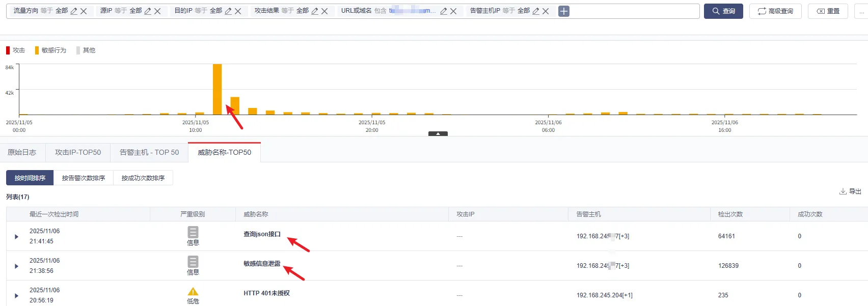Remove the 源IP filter condition
868x306 pixels.
click(x=157, y=11)
